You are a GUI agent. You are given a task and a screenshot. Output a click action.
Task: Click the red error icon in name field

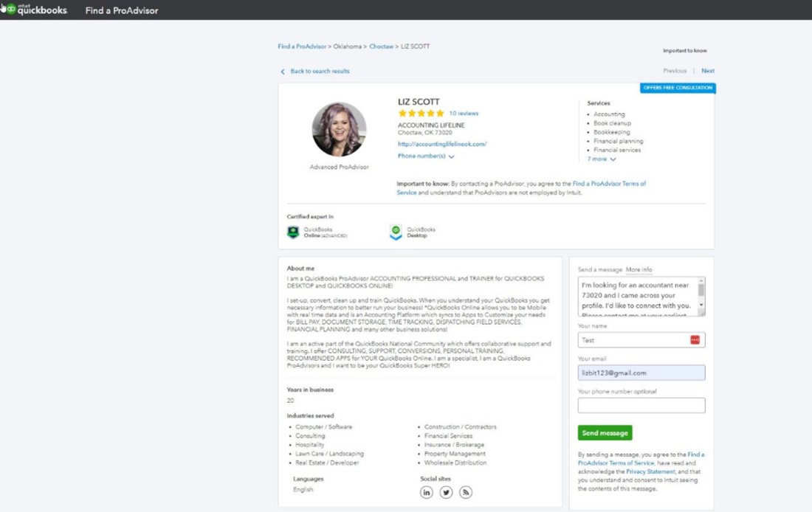[x=695, y=339]
